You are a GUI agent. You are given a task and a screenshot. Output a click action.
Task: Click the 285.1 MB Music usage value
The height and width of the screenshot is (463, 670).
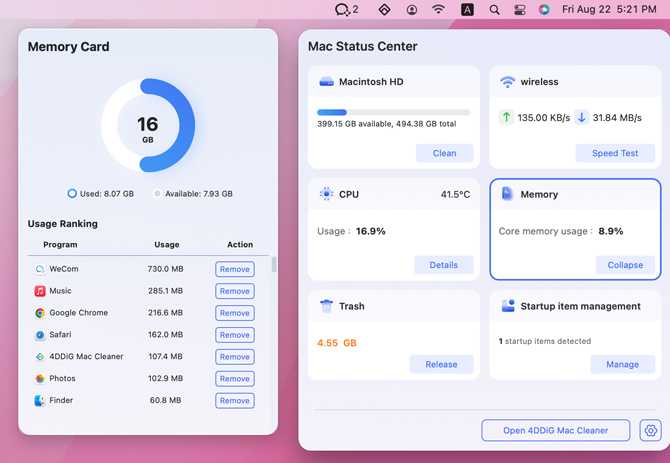165,291
